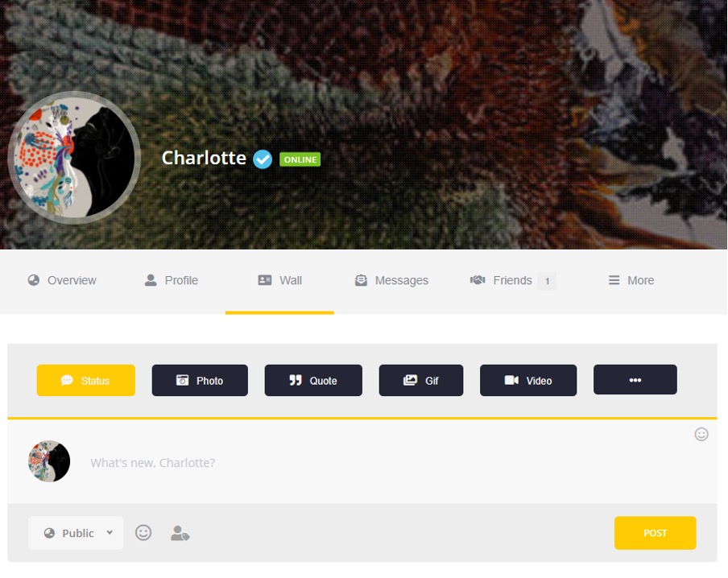Open the More navigation menu
Image resolution: width=728 pixels, height=578 pixels.
pyautogui.click(x=631, y=280)
